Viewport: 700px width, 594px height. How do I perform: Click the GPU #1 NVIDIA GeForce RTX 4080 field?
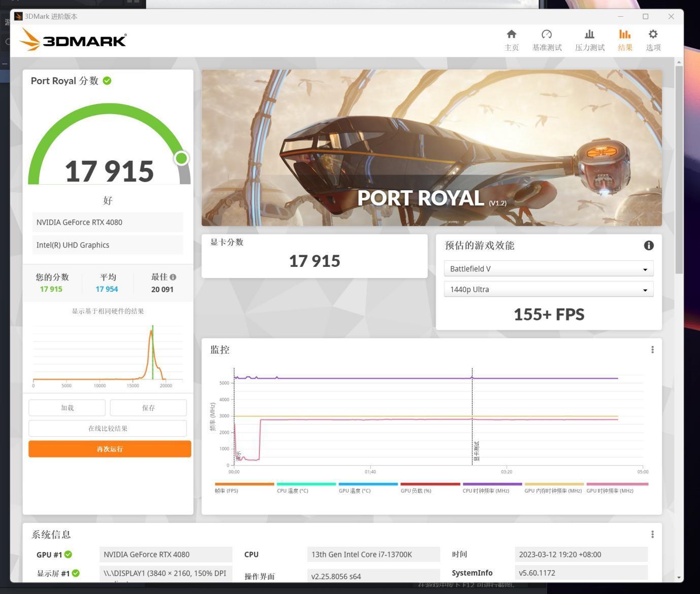[x=165, y=554]
